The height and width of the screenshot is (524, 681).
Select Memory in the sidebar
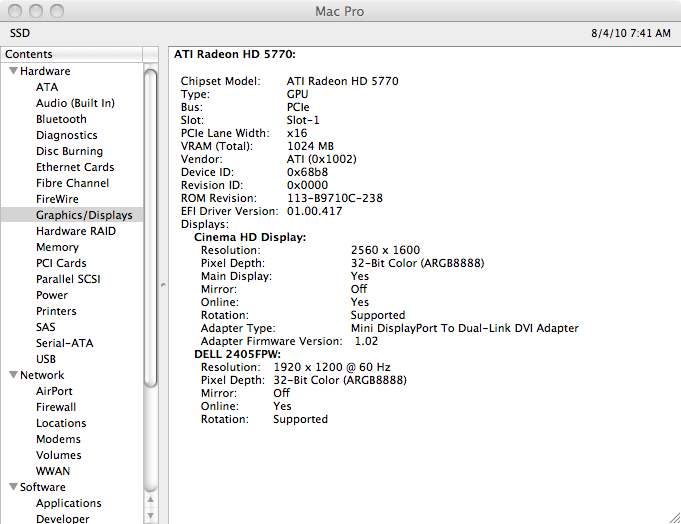click(x=57, y=247)
